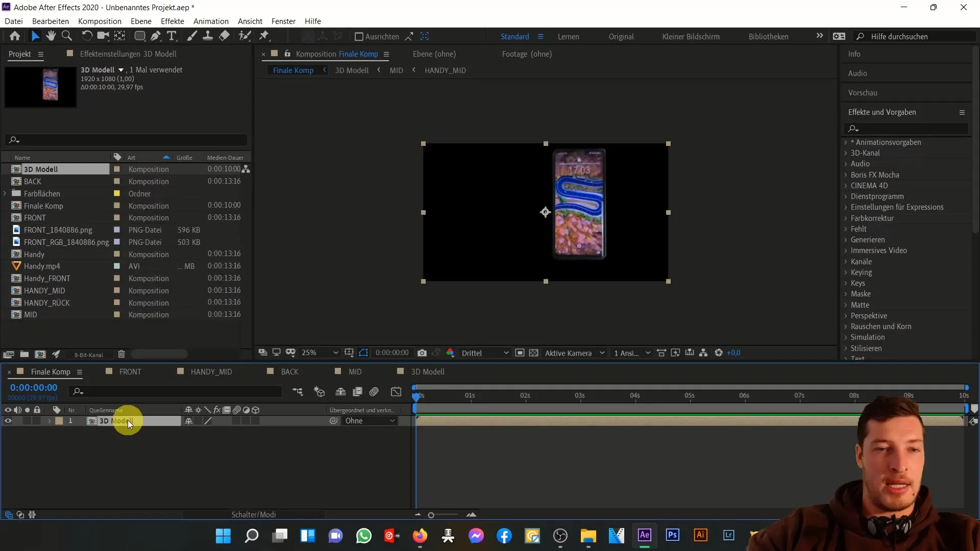Take a snapshot with camera icon

point(422,353)
